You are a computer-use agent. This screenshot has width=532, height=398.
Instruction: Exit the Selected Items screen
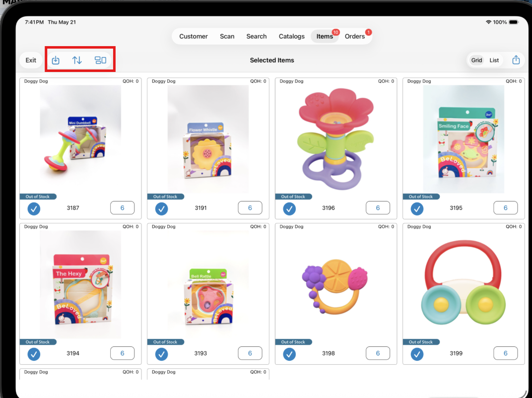click(31, 60)
